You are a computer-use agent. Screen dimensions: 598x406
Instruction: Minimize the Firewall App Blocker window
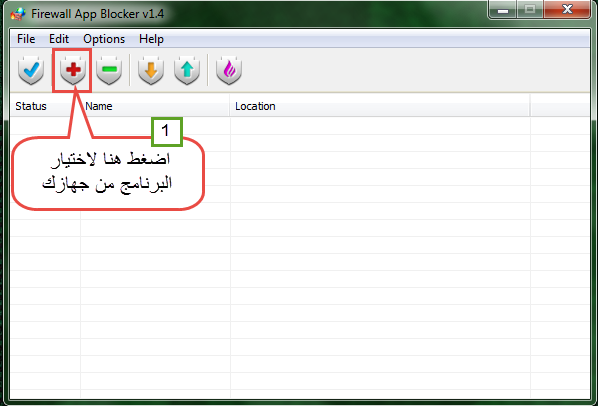coord(503,10)
